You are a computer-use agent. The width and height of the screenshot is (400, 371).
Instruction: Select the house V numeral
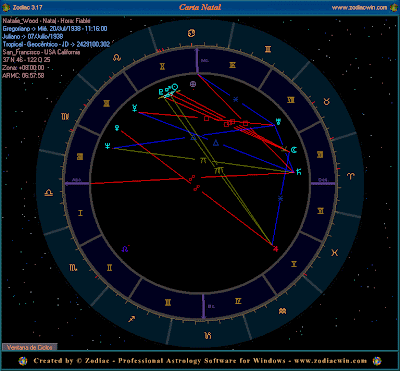tap(294, 264)
